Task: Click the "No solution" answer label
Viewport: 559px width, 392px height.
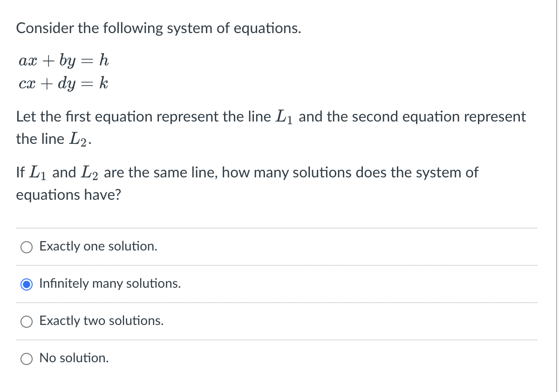Action: coord(74,358)
